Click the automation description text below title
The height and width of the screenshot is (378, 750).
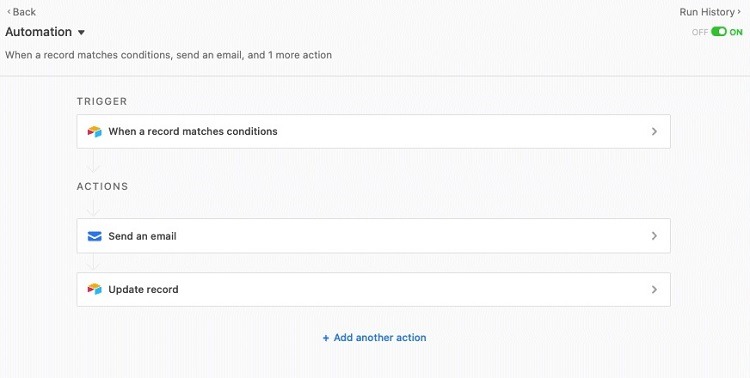168,55
